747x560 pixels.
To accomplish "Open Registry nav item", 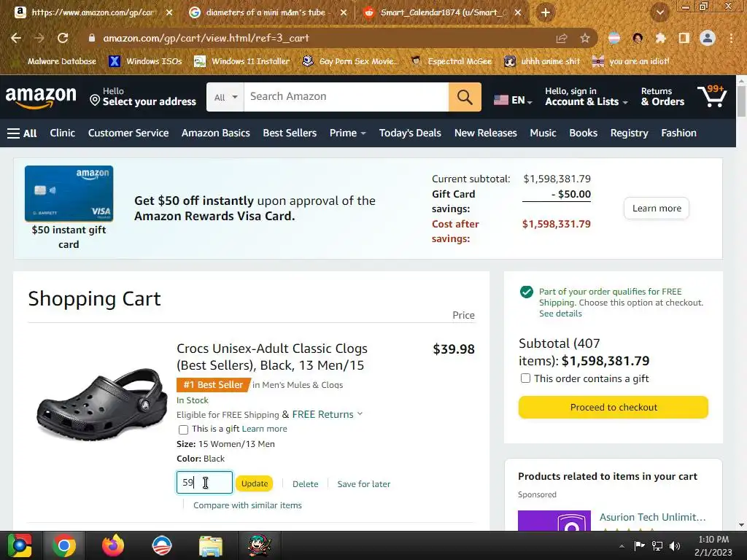I will pyautogui.click(x=630, y=133).
